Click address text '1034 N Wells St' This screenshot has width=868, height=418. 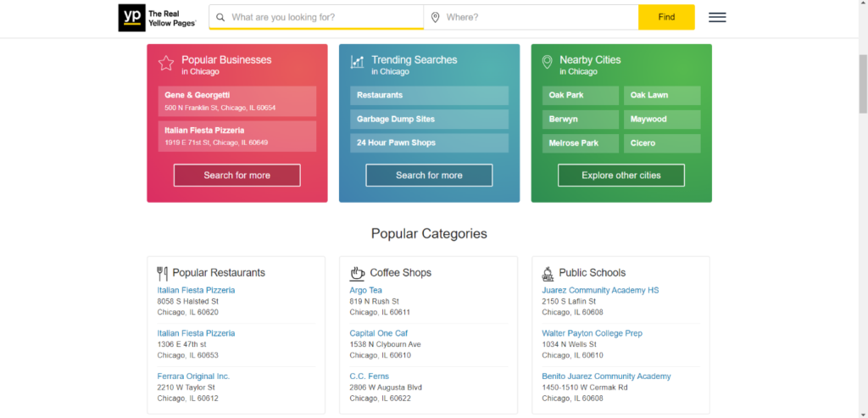[x=569, y=344]
